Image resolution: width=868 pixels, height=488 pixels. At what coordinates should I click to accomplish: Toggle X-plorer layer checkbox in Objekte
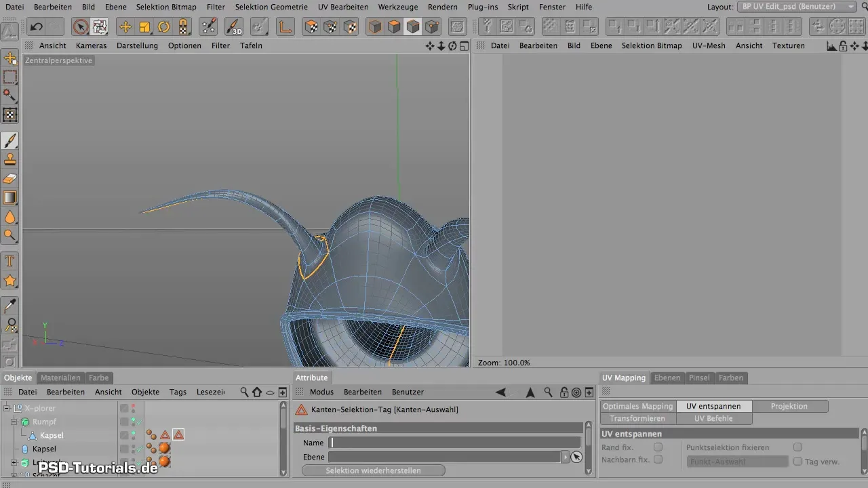(124, 408)
